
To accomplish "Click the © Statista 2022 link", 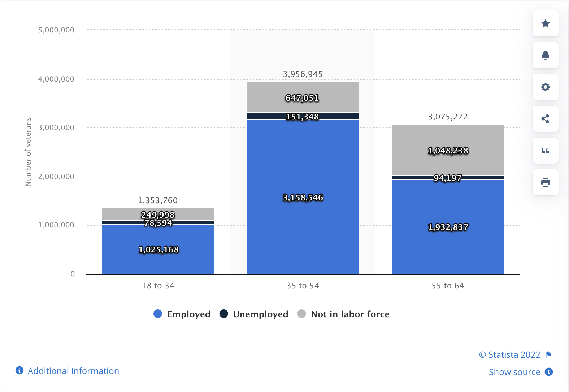I will tap(510, 354).
